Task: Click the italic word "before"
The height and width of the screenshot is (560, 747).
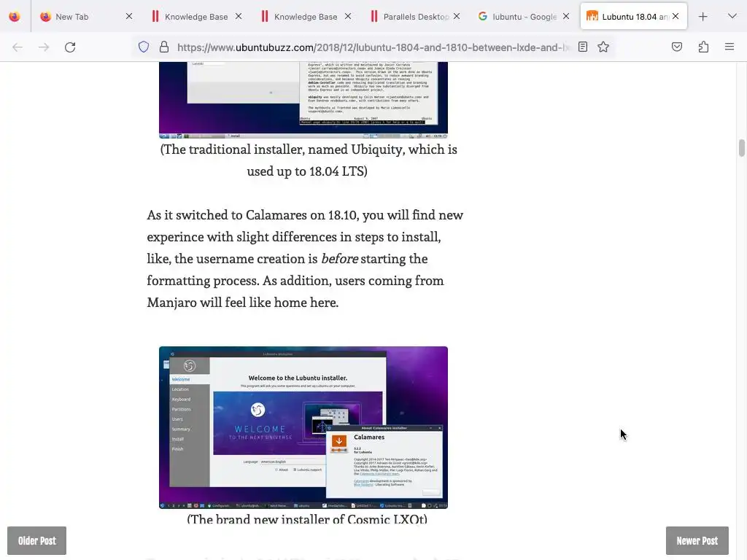Action: point(339,259)
